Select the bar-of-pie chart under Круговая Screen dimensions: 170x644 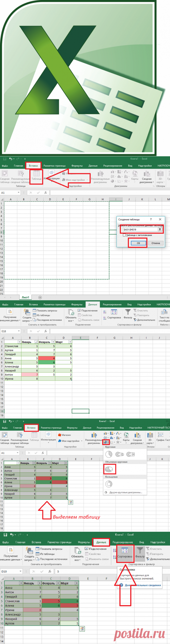[131, 454]
